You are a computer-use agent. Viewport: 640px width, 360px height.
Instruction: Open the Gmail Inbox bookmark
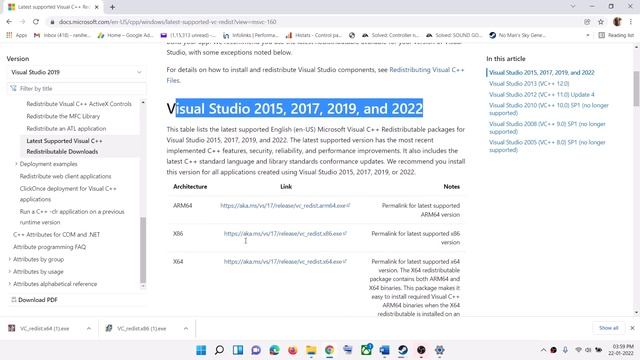pyautogui.click(x=62, y=36)
